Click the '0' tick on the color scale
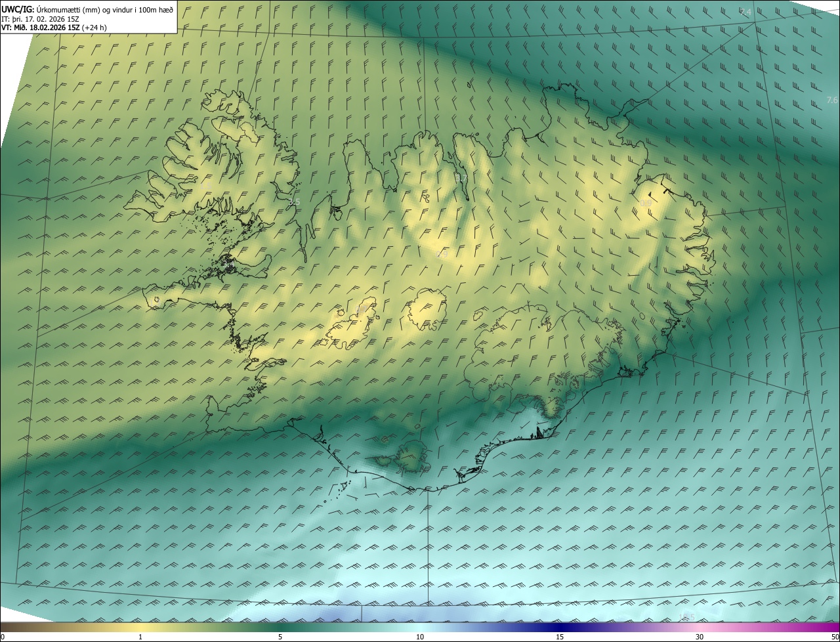840x642 pixels. coord(3,637)
